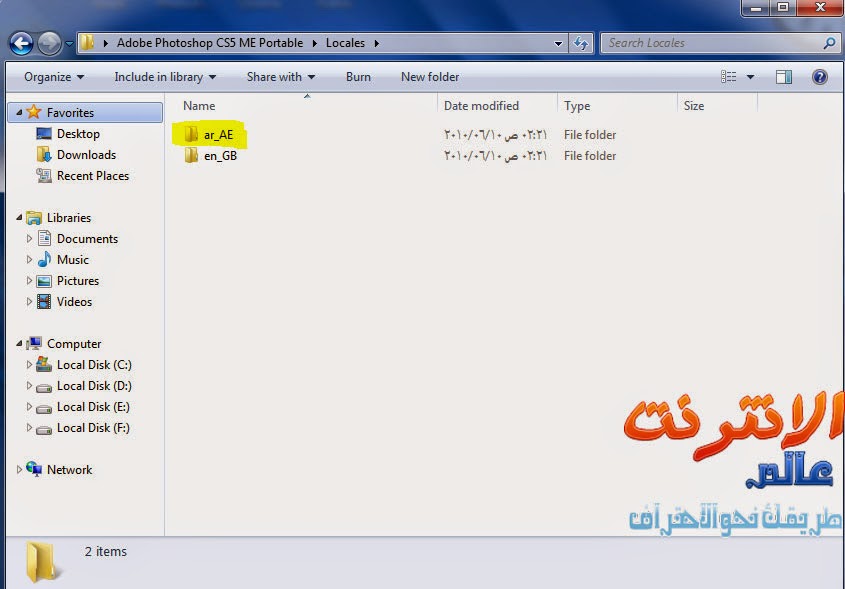Expand arrow after Adobe Photoshop breadcrumb
Image resolution: width=845 pixels, height=589 pixels.
315,43
